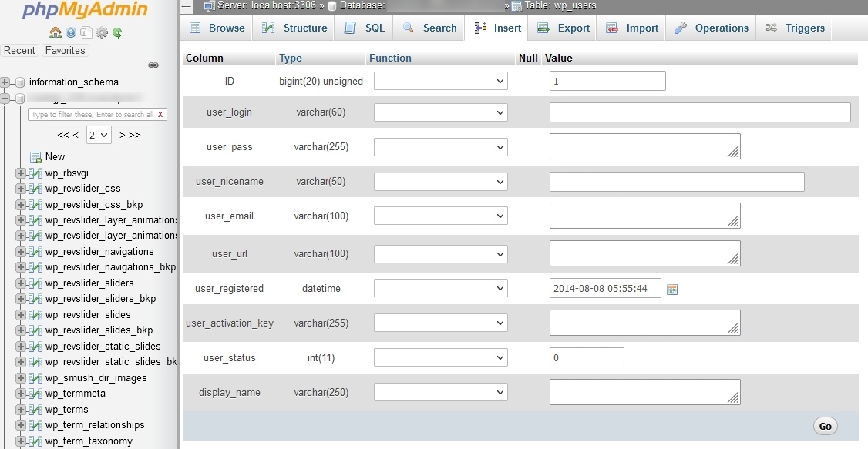Click the wp_revslider_navigations table icon
Image resolution: width=868 pixels, height=449 pixels.
[x=35, y=252]
